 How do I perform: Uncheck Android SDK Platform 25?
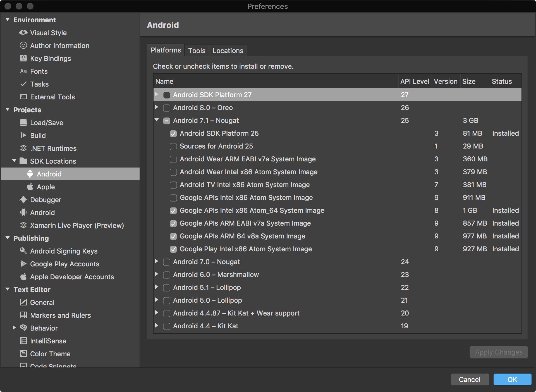click(x=173, y=133)
